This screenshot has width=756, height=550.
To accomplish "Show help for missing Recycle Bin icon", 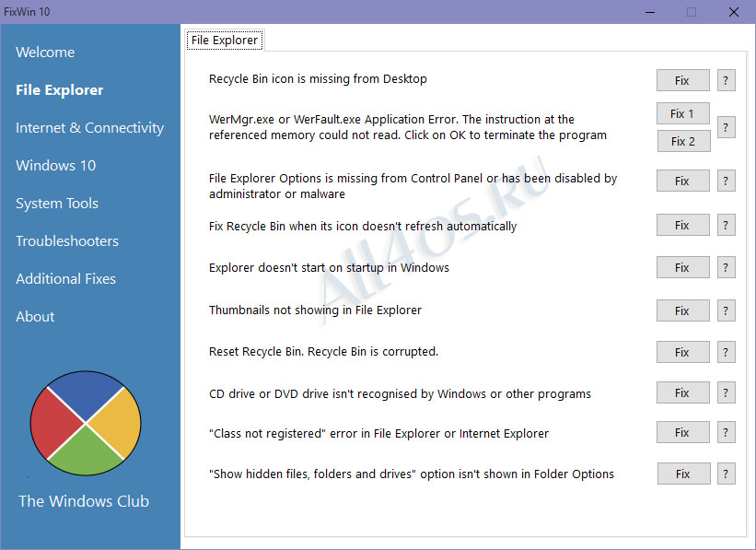I will [x=726, y=80].
